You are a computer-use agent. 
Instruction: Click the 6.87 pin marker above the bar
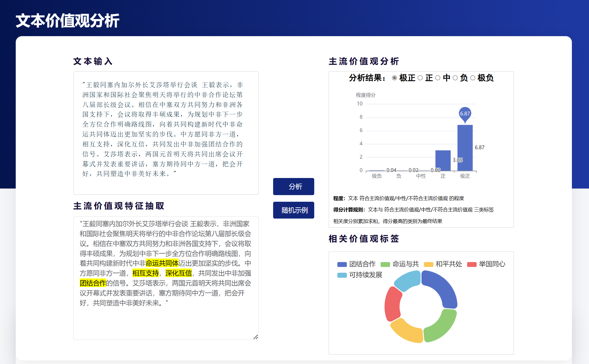tap(465, 114)
